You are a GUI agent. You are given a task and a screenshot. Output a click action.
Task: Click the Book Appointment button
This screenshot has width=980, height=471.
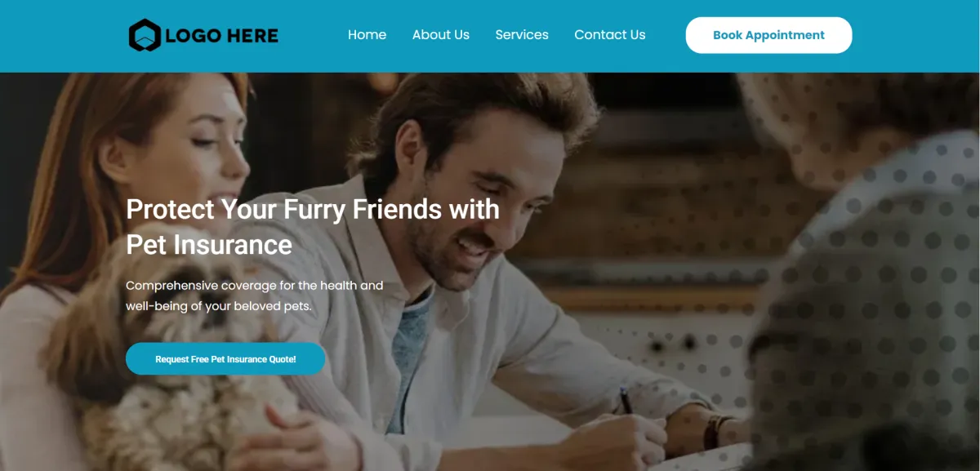tap(768, 35)
